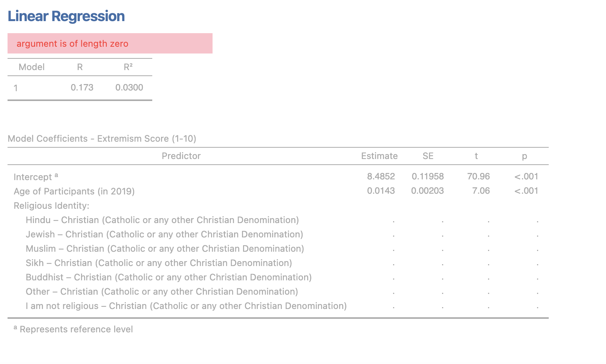Select the Age of Participants predictor row

coord(278,191)
